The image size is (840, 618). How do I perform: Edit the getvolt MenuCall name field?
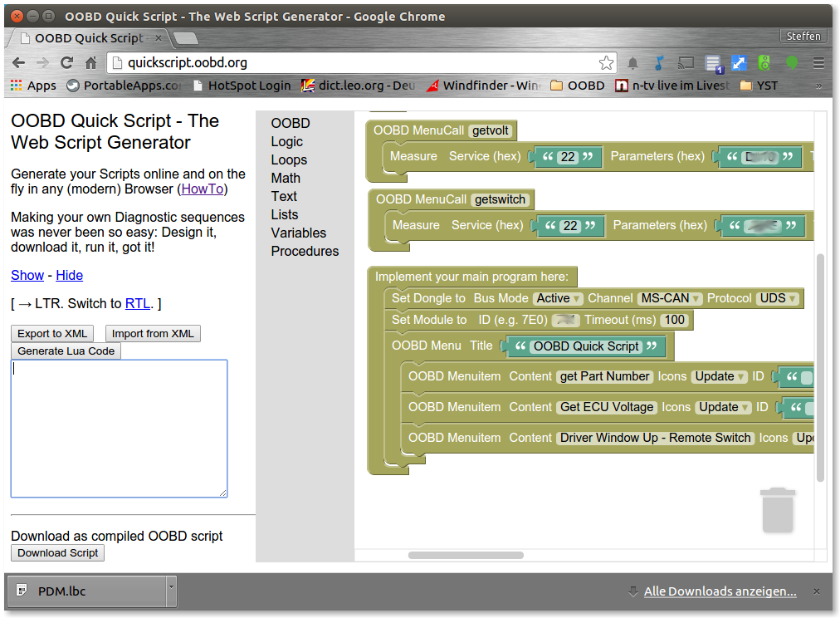[x=491, y=130]
